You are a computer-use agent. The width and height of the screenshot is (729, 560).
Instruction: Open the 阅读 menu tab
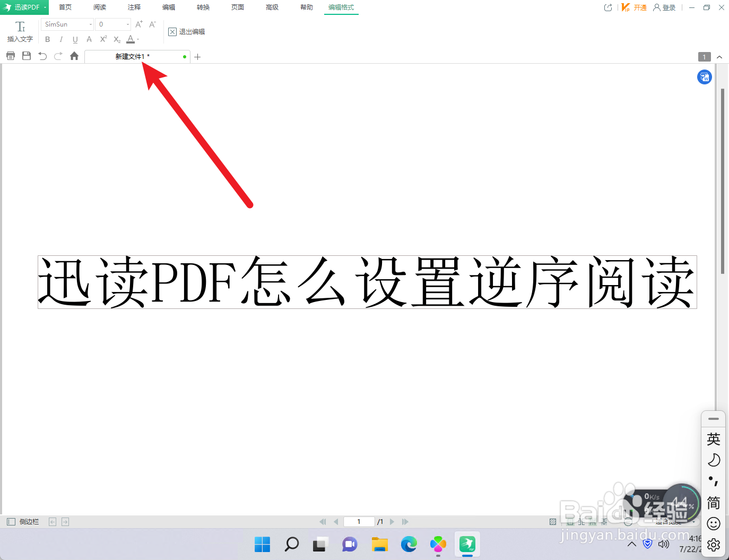pyautogui.click(x=100, y=7)
